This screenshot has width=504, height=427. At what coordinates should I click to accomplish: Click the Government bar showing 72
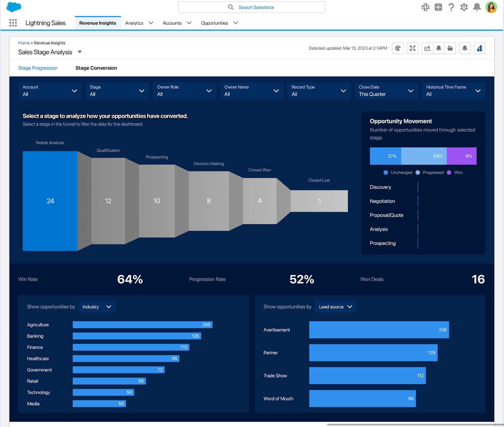tap(118, 370)
